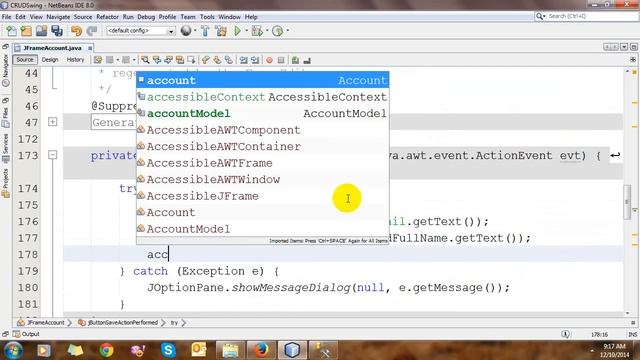Viewport: 640px width, 360px height.
Task: Switch to the History view
Action: (x=75, y=60)
